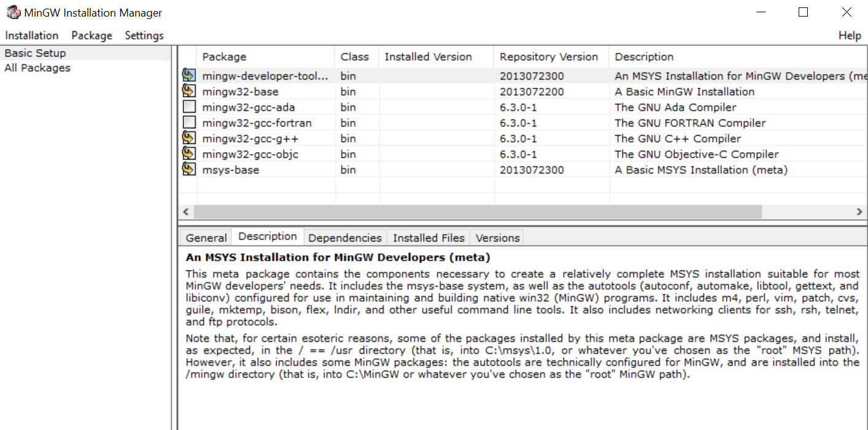Image resolution: width=868 pixels, height=430 pixels.
Task: Select the mingw32-gcc-fortran package name
Action: tap(257, 123)
